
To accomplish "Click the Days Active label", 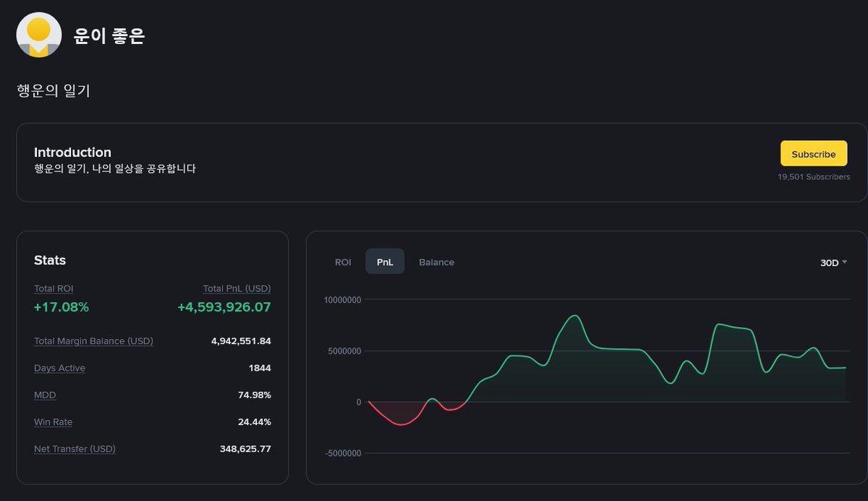I will pyautogui.click(x=59, y=368).
